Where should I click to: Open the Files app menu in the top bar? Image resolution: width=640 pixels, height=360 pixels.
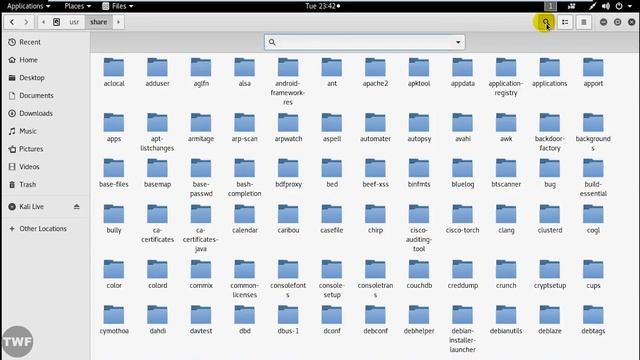118,6
